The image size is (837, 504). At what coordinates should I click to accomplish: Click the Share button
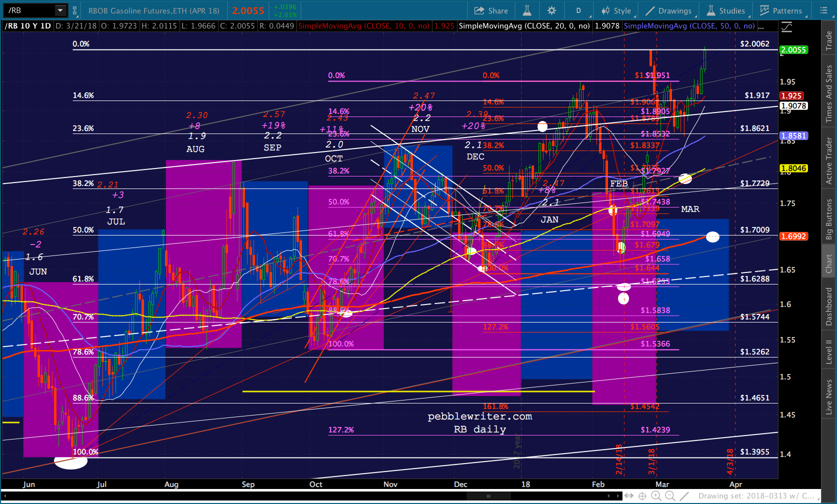point(491,10)
